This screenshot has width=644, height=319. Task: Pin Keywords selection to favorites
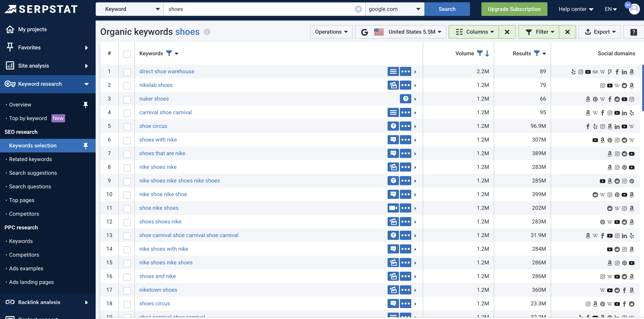coord(85,146)
